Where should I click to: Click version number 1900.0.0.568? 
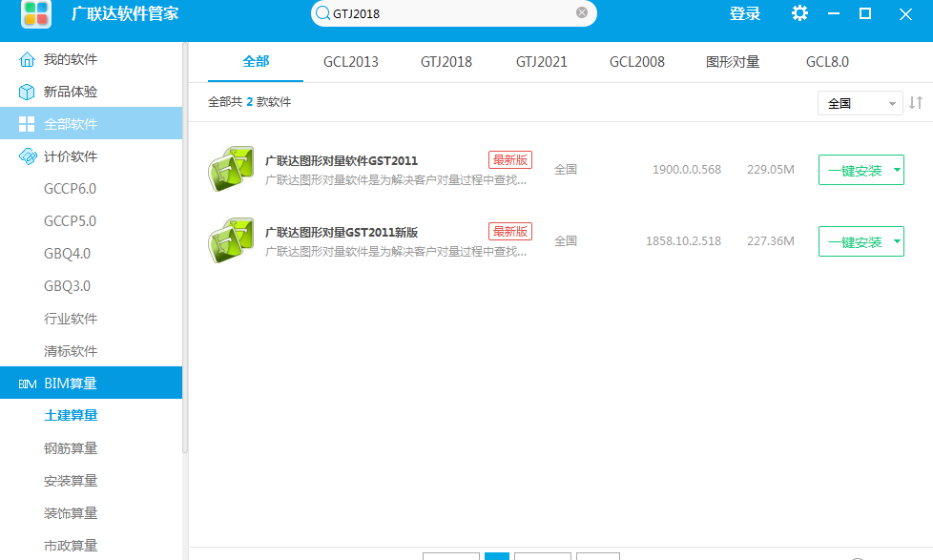click(x=687, y=170)
